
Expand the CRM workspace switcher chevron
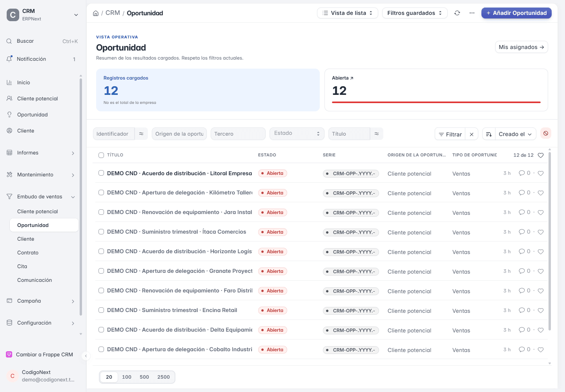pos(76,15)
